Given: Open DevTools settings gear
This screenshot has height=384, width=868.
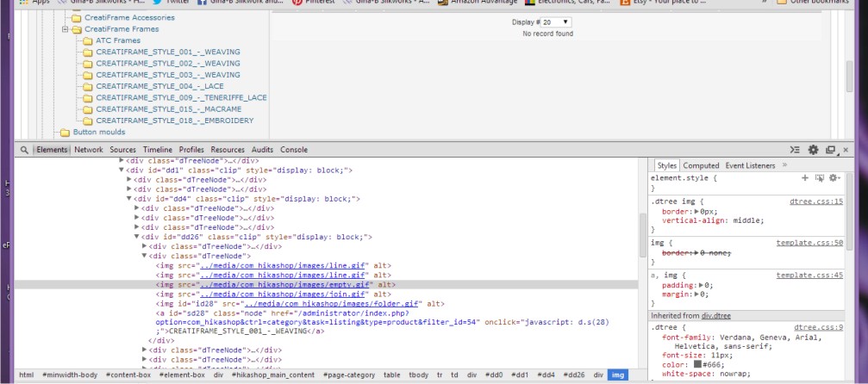Looking at the screenshot, I should click(x=813, y=150).
